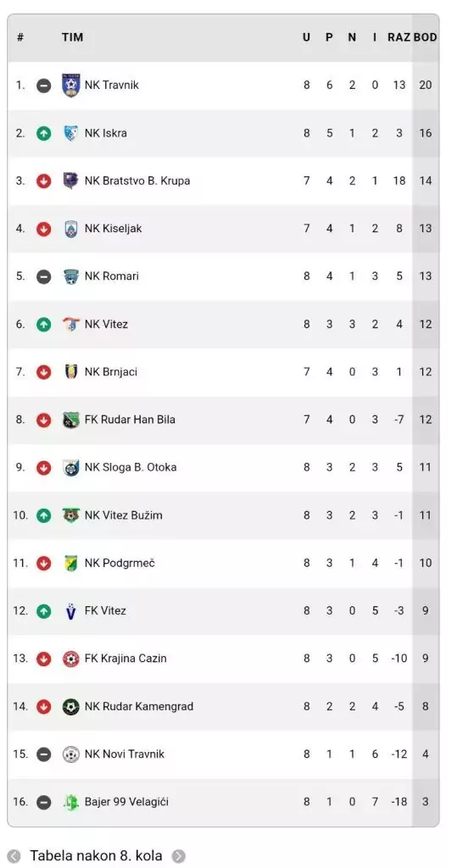Click the FK Rudar Han Bila crest
This screenshot has height=868, width=457.
[71, 420]
